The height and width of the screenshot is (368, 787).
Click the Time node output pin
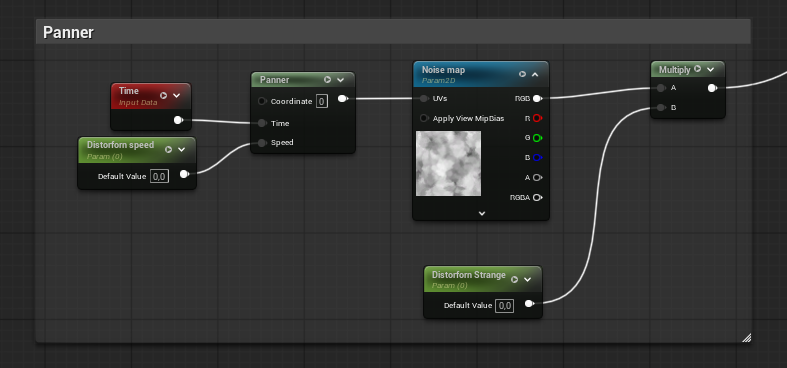point(178,119)
